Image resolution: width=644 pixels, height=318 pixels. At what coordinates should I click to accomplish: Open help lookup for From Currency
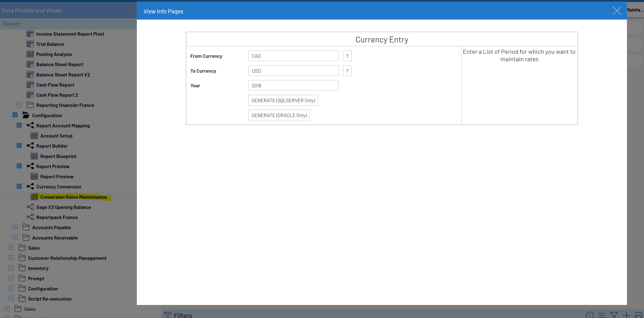(x=347, y=56)
